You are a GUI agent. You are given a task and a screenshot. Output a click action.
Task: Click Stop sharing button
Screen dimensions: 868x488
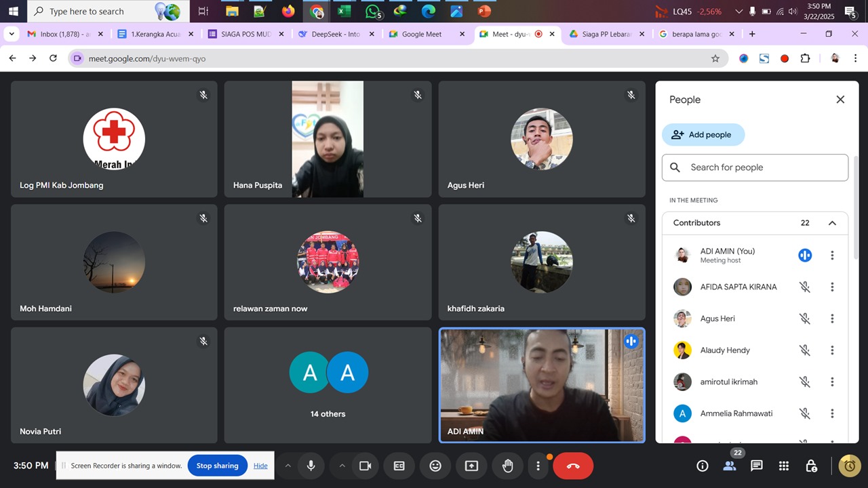click(217, 466)
